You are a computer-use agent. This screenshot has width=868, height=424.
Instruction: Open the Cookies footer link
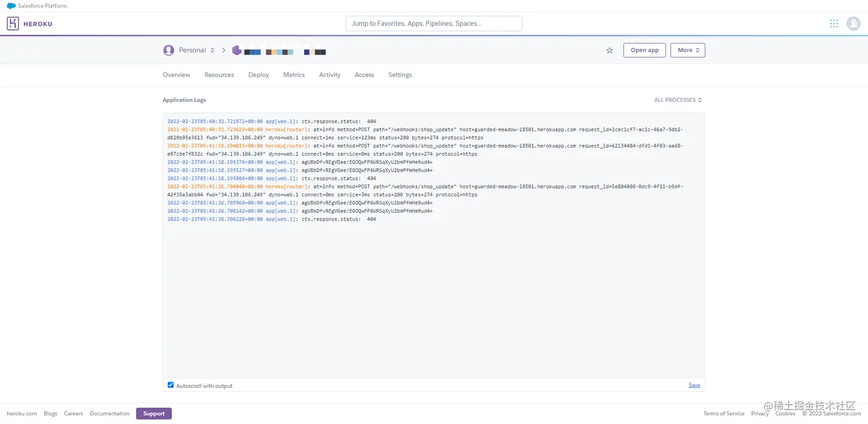785,414
